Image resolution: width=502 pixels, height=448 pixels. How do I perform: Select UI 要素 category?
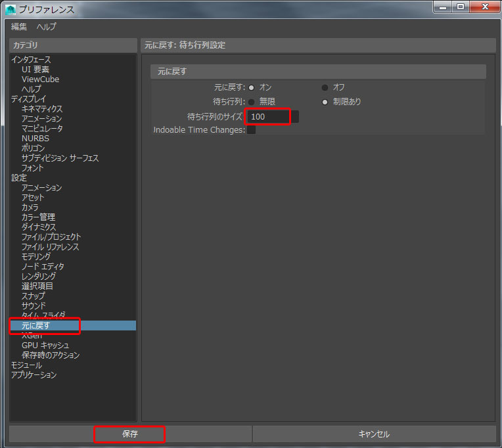click(35, 70)
